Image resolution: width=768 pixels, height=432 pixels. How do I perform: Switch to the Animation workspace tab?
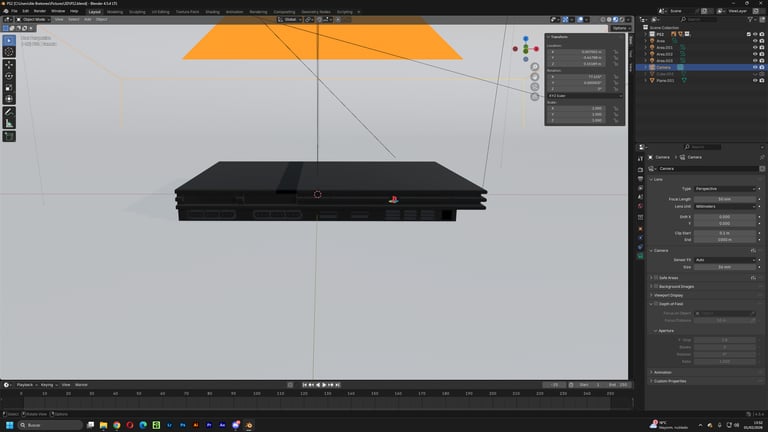[x=234, y=12]
